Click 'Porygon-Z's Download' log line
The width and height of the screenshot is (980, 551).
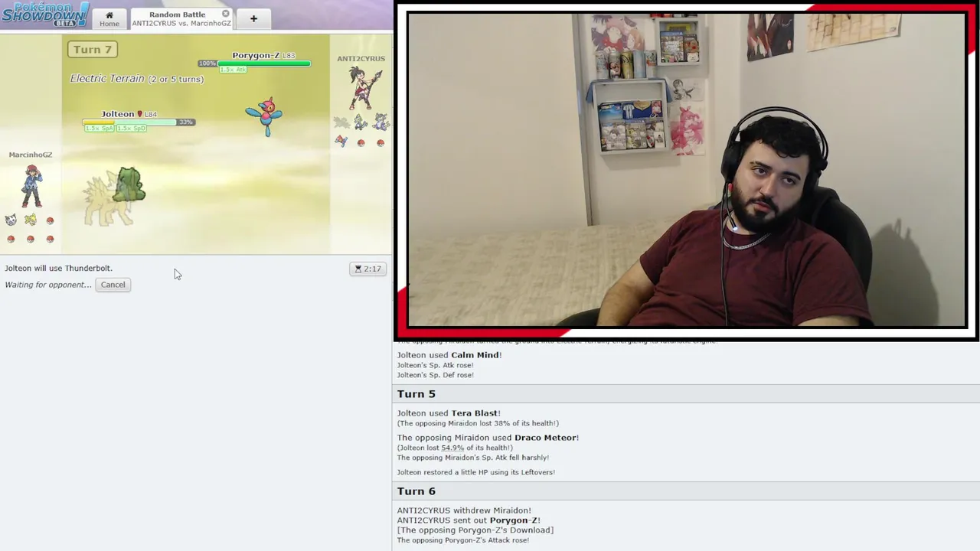(x=475, y=530)
